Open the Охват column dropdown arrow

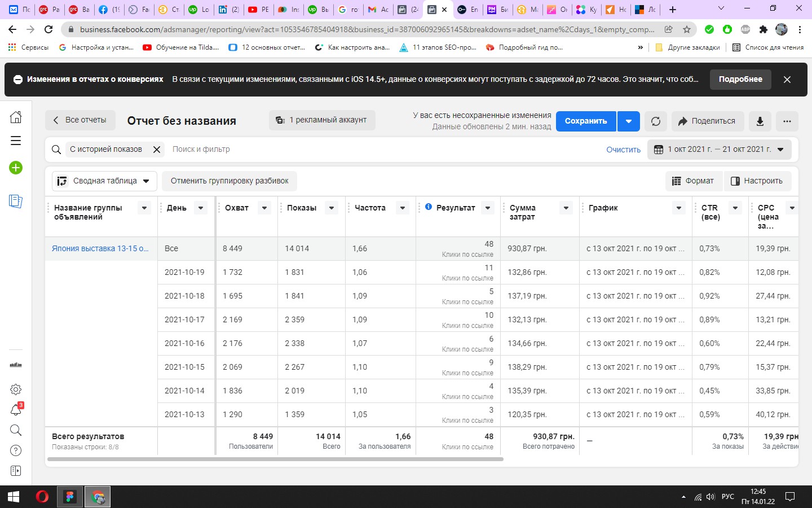point(264,208)
